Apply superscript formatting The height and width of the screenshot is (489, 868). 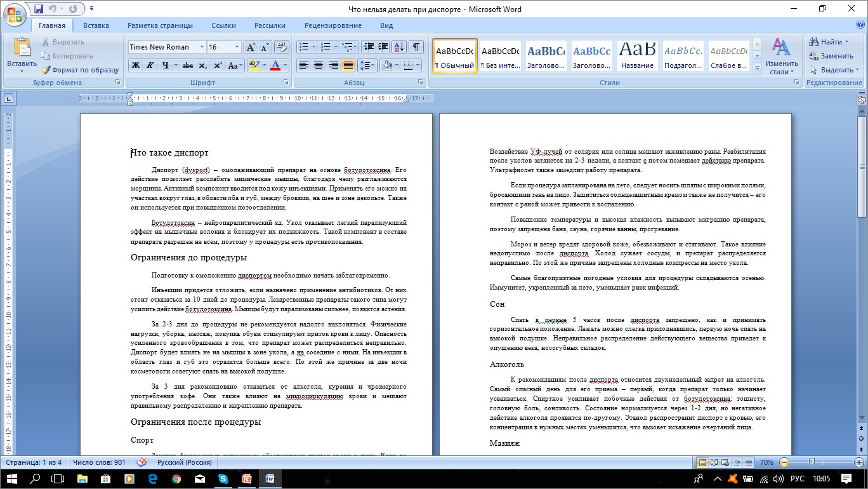(x=218, y=65)
